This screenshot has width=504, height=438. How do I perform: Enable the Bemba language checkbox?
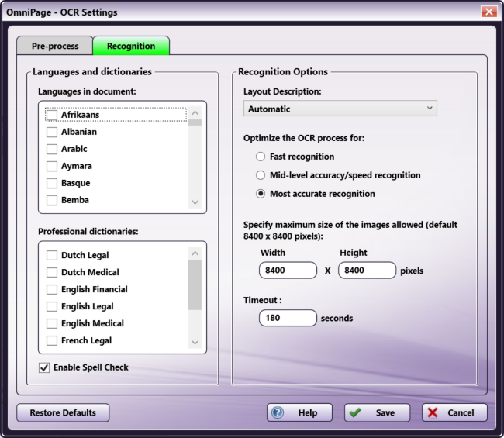click(x=52, y=200)
